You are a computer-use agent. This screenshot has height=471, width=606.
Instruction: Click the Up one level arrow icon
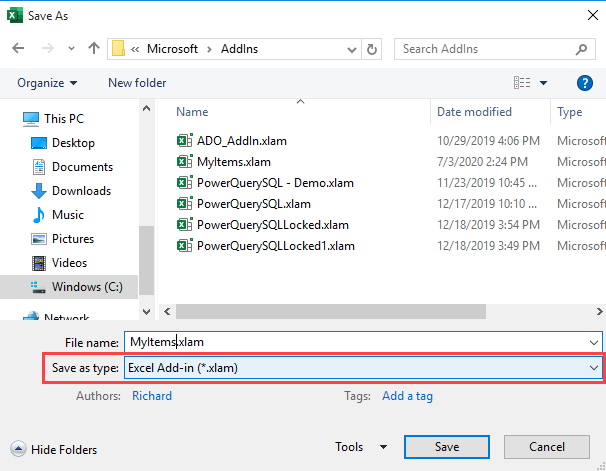coord(93,49)
